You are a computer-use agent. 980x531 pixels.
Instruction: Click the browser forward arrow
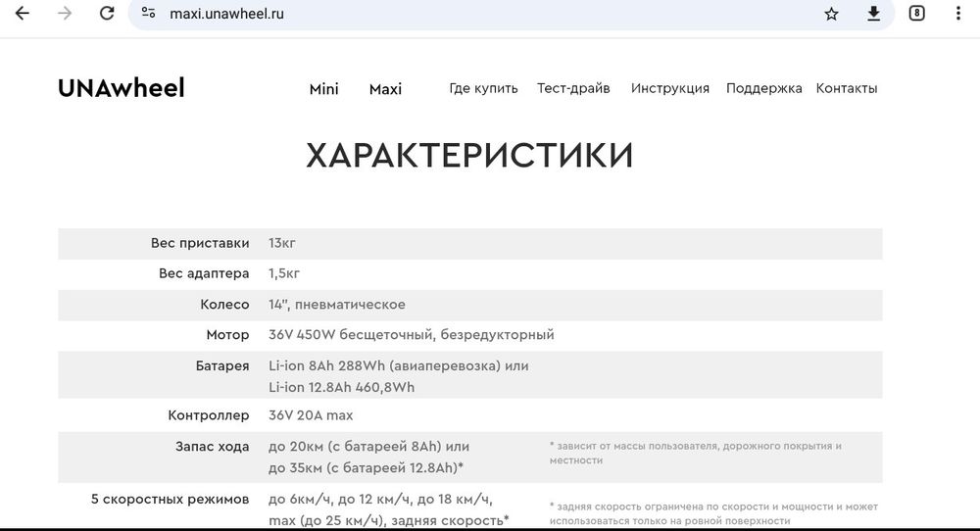(x=65, y=13)
